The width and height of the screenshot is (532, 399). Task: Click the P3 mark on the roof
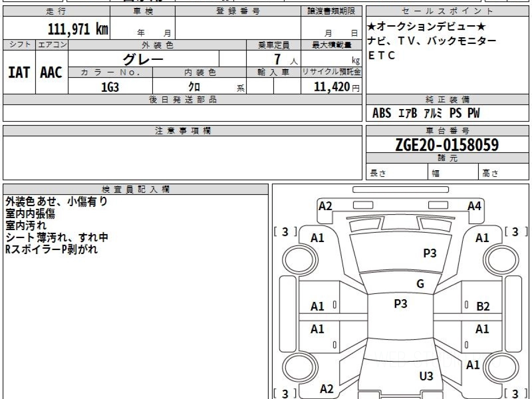pos(401,304)
